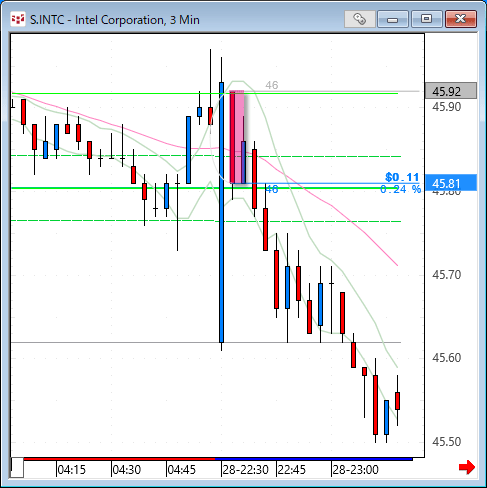
Task: Click the 04:30 time axis label
Action: 126,470
